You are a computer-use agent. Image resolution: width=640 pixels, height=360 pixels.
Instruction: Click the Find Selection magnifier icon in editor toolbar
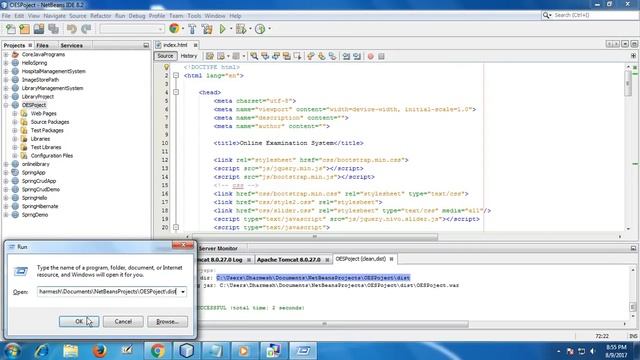[x=254, y=56]
